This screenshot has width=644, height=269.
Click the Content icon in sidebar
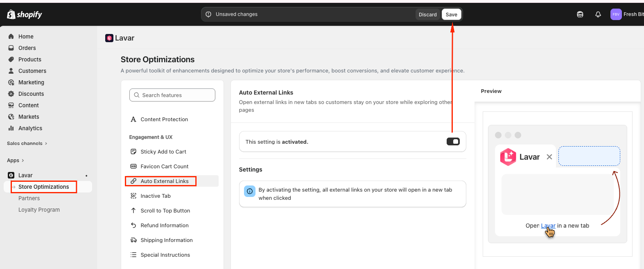pyautogui.click(x=11, y=105)
